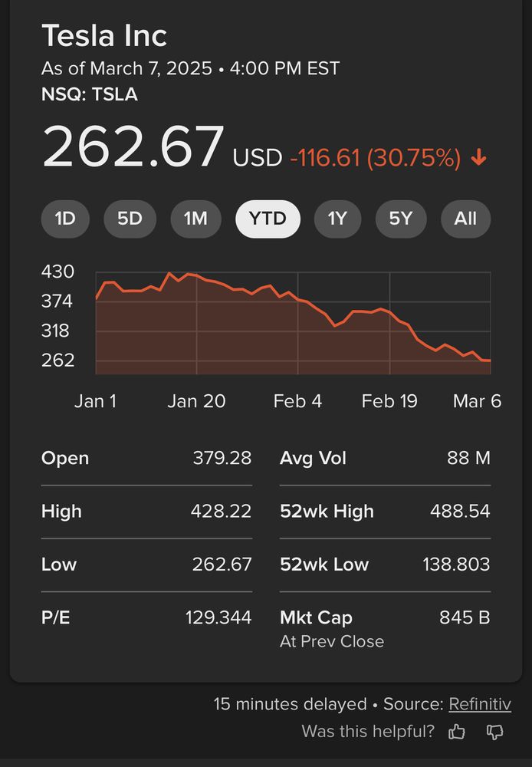The height and width of the screenshot is (767, 532).
Task: View the All-time chart range
Action: [x=465, y=219]
